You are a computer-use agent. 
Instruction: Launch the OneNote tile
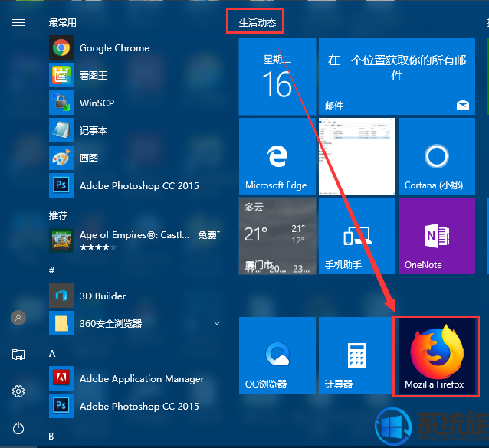[437, 236]
